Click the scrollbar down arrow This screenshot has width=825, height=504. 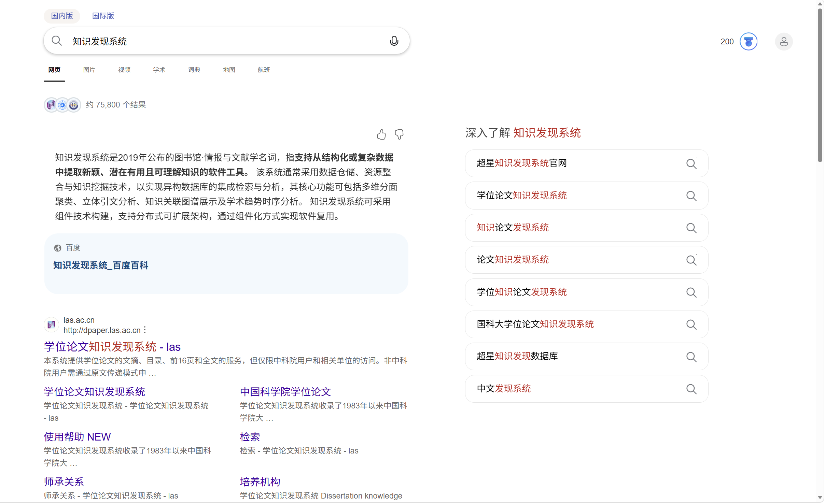coord(820,498)
